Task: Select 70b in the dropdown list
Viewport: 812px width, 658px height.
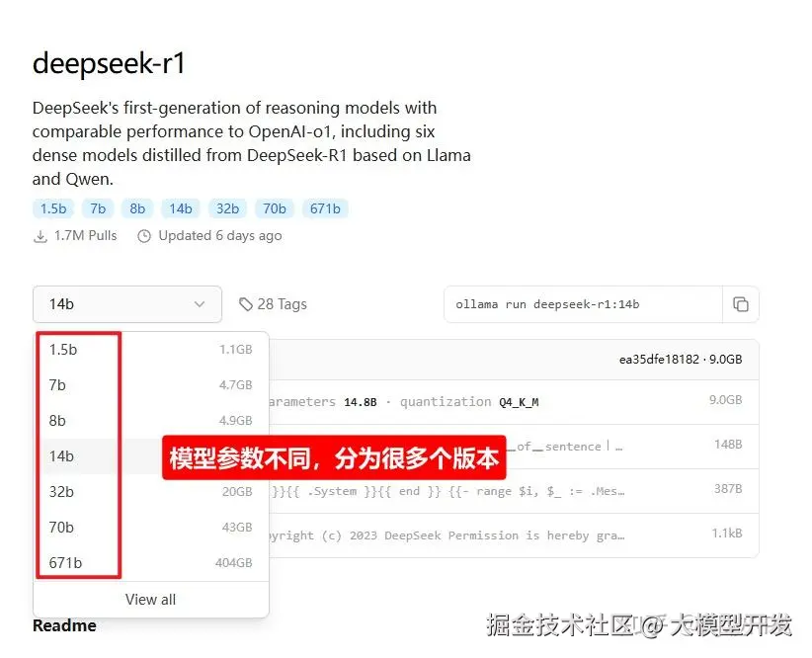Action: [151, 528]
